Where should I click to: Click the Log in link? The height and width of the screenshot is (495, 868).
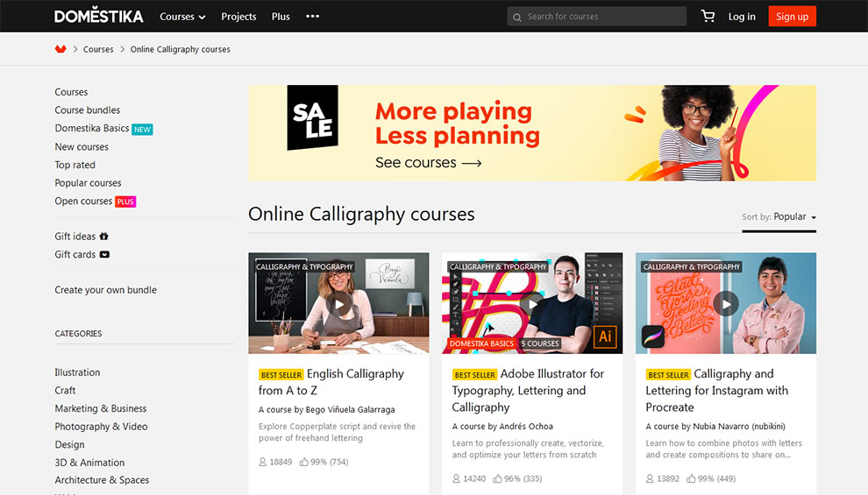[x=742, y=17]
